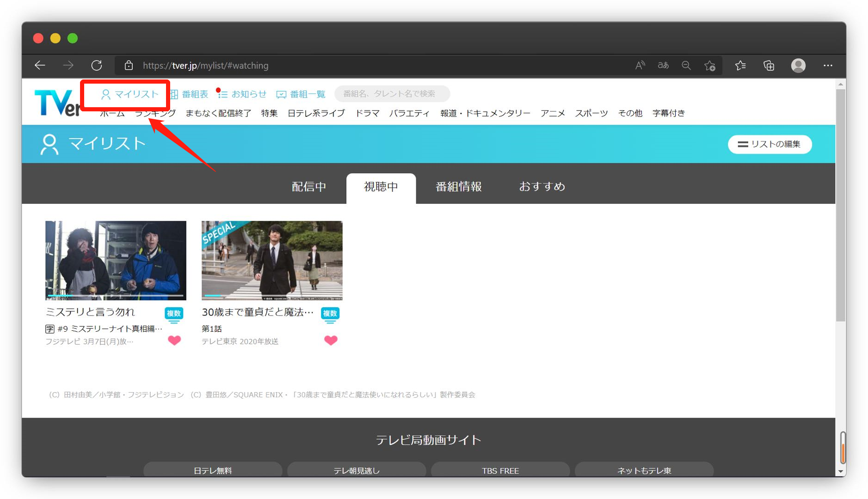868x499 pixels.
Task: Open the その他 category
Action: pyautogui.click(x=630, y=113)
